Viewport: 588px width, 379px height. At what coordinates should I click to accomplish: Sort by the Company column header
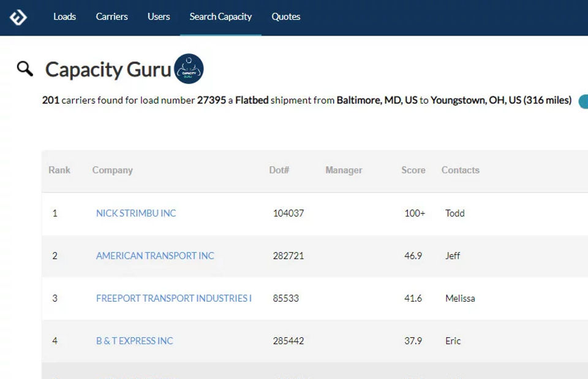(113, 170)
